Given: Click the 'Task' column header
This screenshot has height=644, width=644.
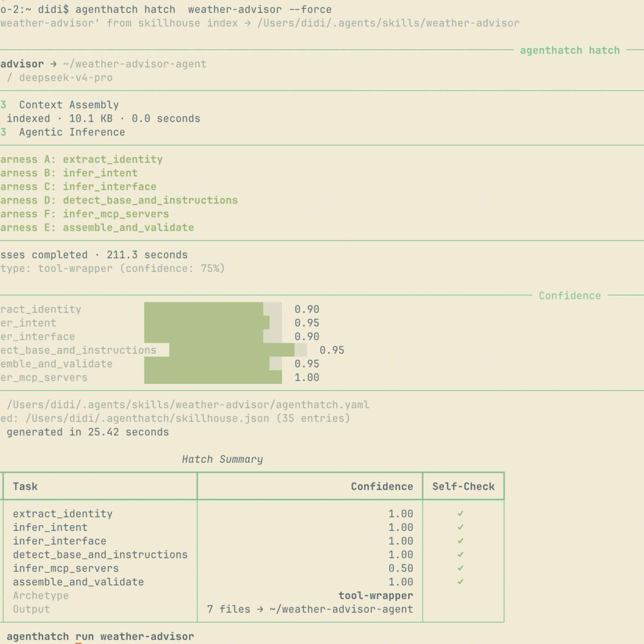Looking at the screenshot, I should pos(25,487).
